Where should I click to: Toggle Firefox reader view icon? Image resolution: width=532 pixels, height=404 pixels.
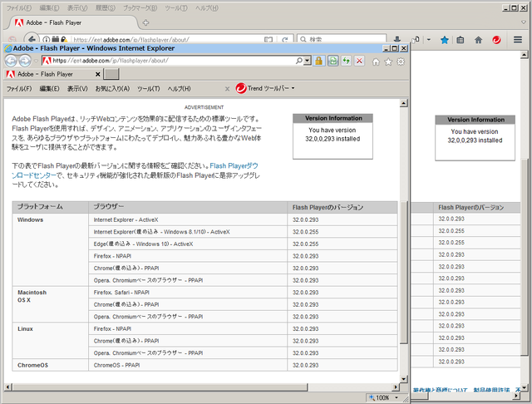coord(268,40)
